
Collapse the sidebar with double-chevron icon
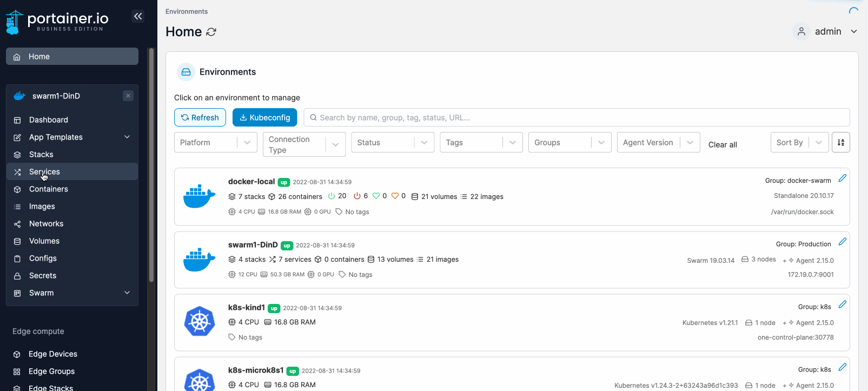pos(138,16)
